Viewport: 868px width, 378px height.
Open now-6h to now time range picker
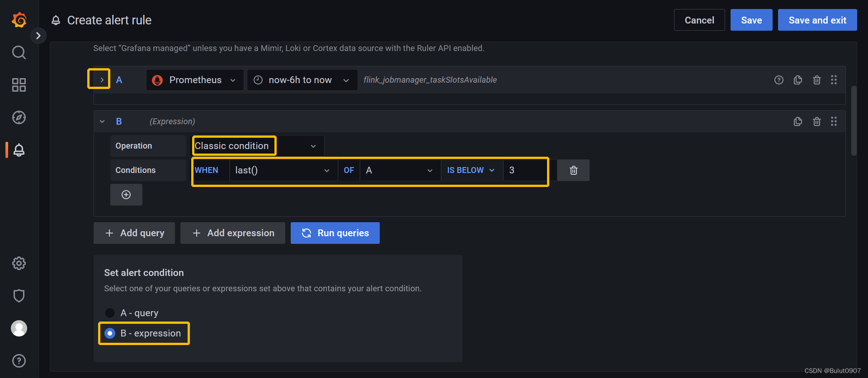(302, 80)
